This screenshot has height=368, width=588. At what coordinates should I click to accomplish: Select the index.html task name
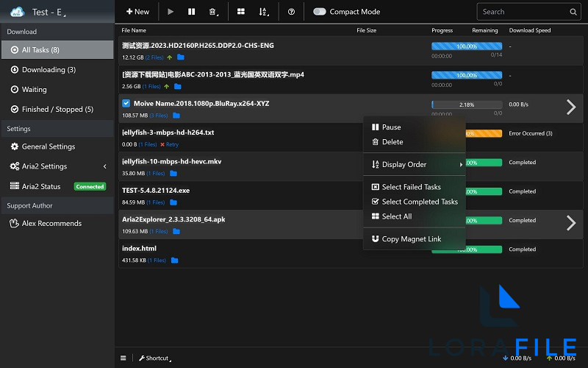139,248
